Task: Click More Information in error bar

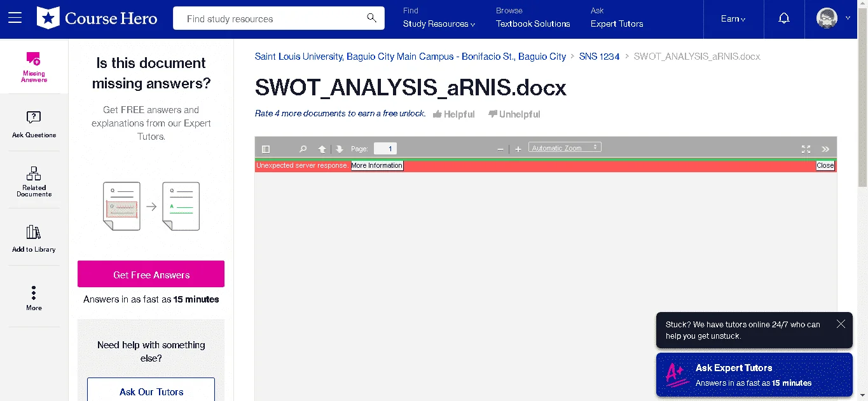Action: click(377, 166)
